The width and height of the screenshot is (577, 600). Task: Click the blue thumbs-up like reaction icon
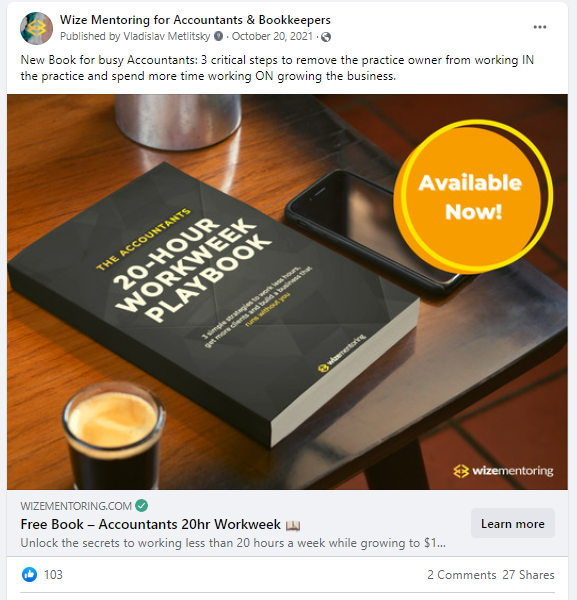(29, 574)
